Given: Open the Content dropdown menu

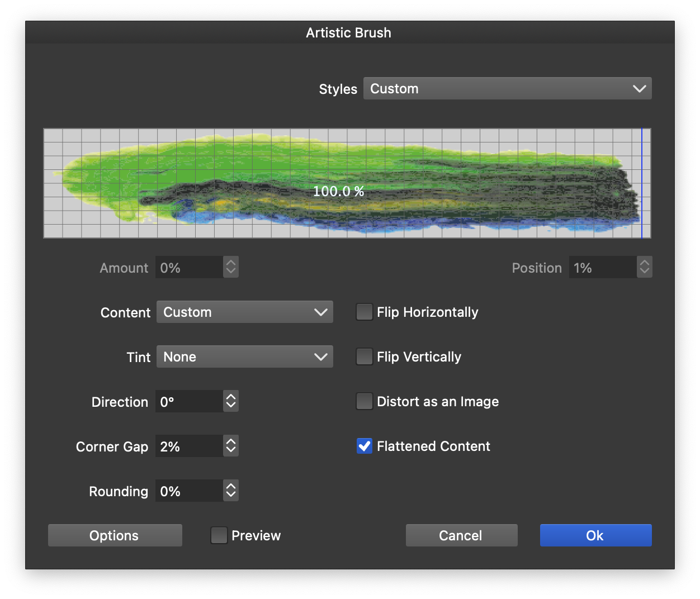Looking at the screenshot, I should (x=244, y=312).
